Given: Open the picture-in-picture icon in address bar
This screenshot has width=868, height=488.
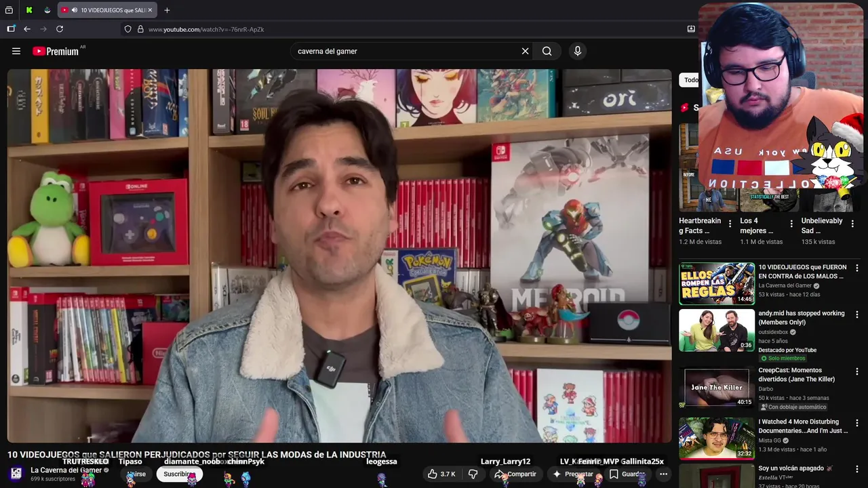Looking at the screenshot, I should tap(691, 29).
